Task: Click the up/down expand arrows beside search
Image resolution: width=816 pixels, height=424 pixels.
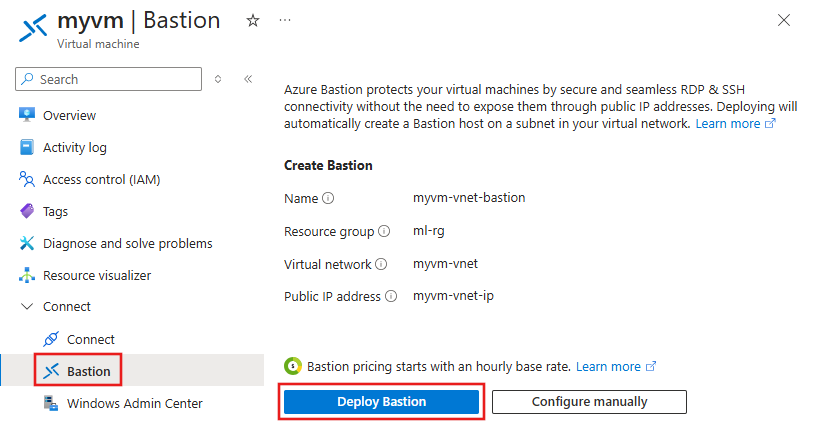Action: (x=218, y=79)
